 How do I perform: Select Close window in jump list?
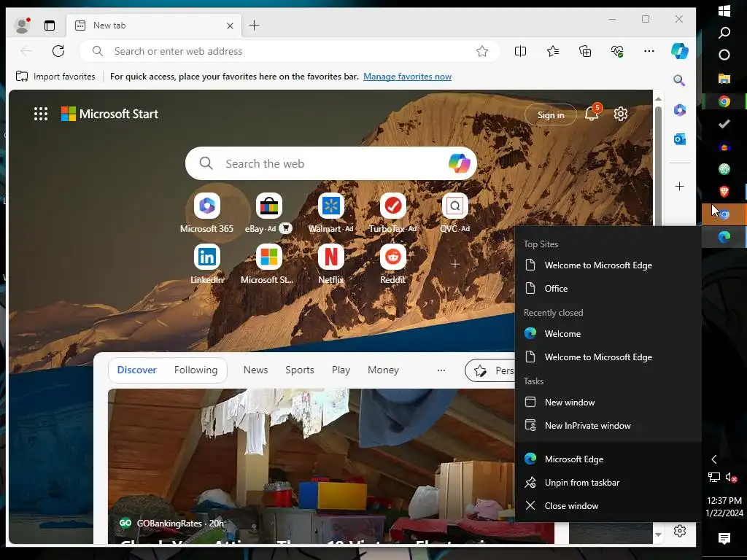[x=608, y=506]
